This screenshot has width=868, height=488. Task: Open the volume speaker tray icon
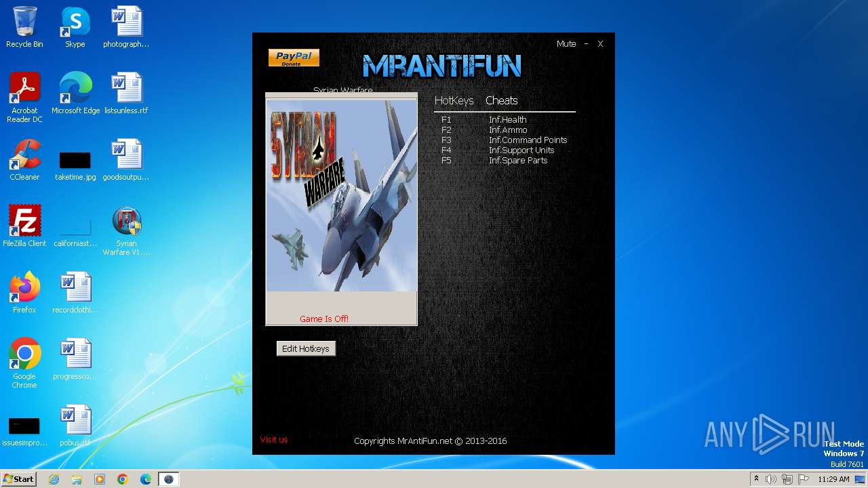pos(771,479)
